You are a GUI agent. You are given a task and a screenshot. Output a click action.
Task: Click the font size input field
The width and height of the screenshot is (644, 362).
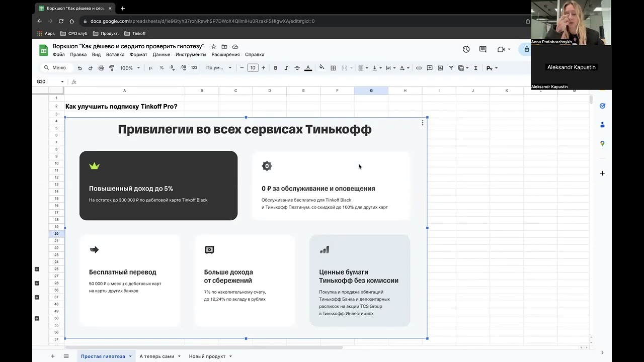click(253, 68)
